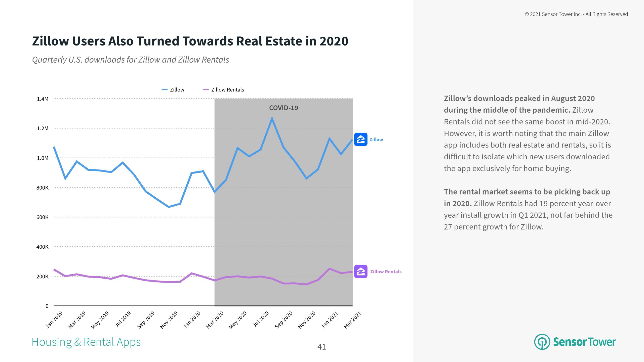644x362 pixels.
Task: Click the 'Mar 2021' x-axis label
Action: coord(352,320)
